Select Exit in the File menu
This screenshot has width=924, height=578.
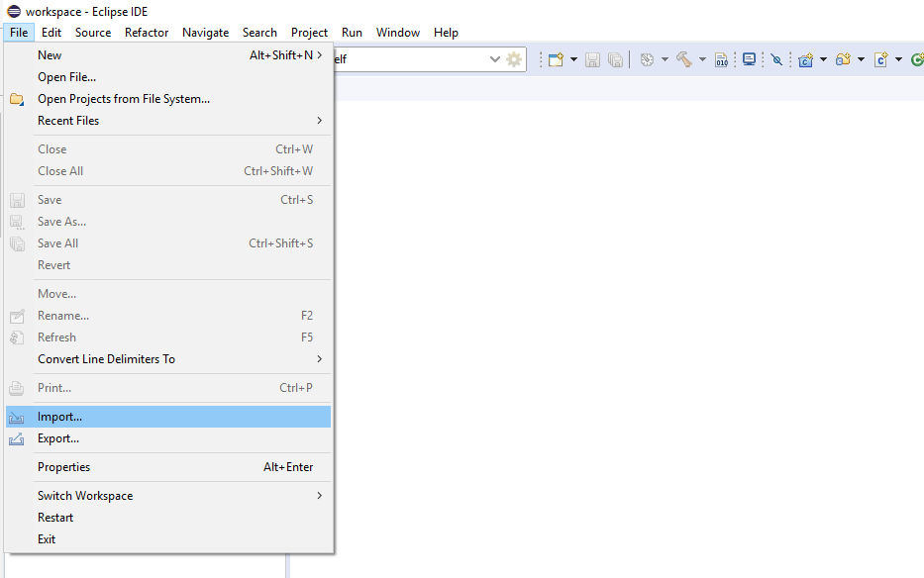point(168,539)
